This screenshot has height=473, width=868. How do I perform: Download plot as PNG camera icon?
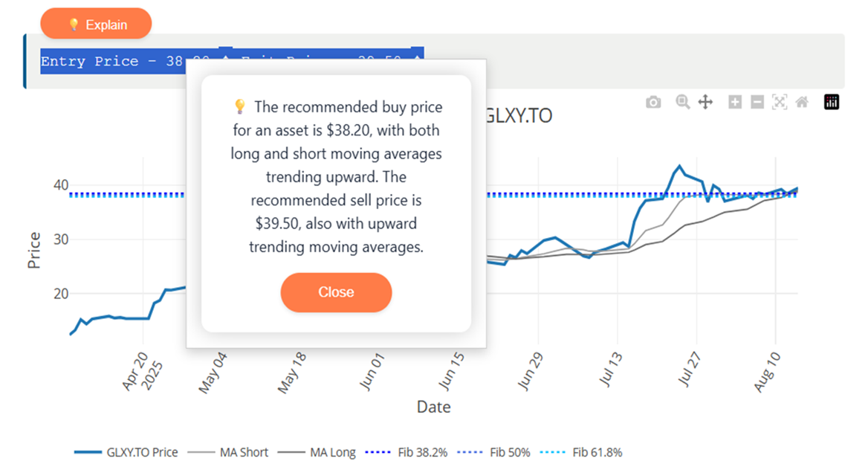click(653, 103)
